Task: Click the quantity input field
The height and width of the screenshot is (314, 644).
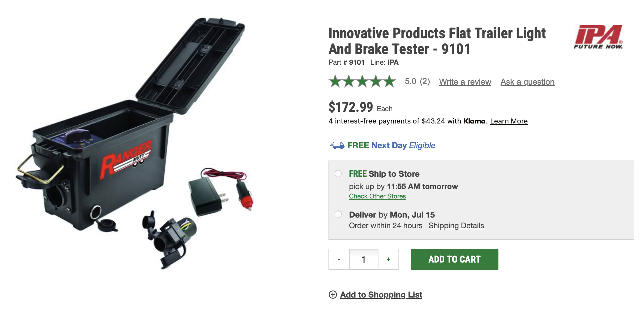Action: coord(363,259)
